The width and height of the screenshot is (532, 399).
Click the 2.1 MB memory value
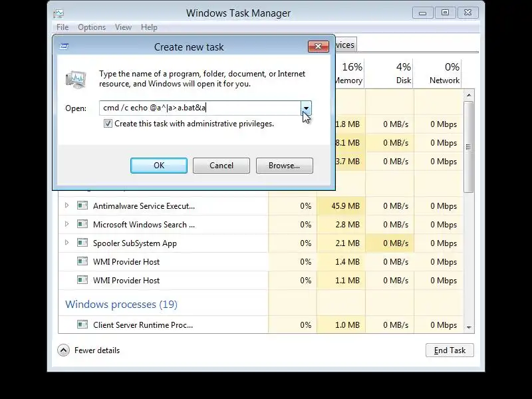point(347,243)
